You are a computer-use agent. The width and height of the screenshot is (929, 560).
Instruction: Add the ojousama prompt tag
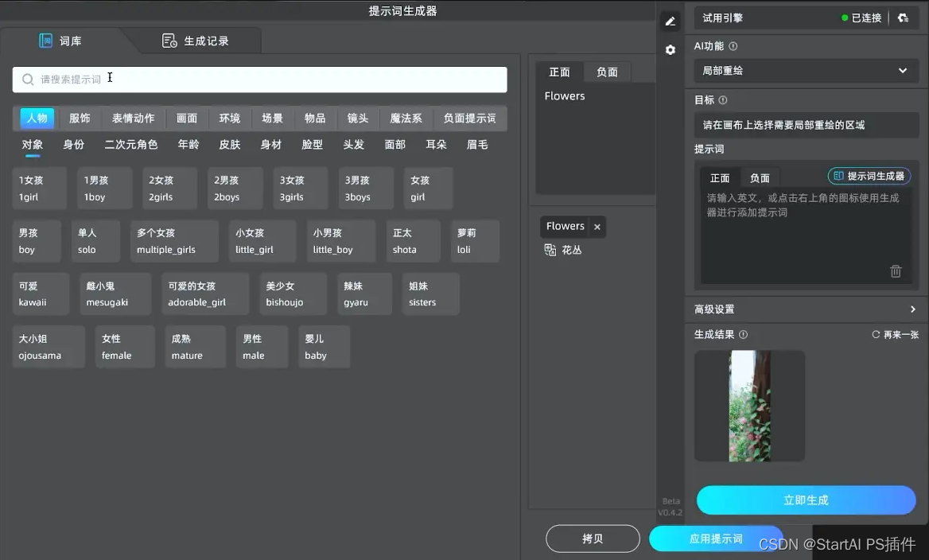[48, 347]
